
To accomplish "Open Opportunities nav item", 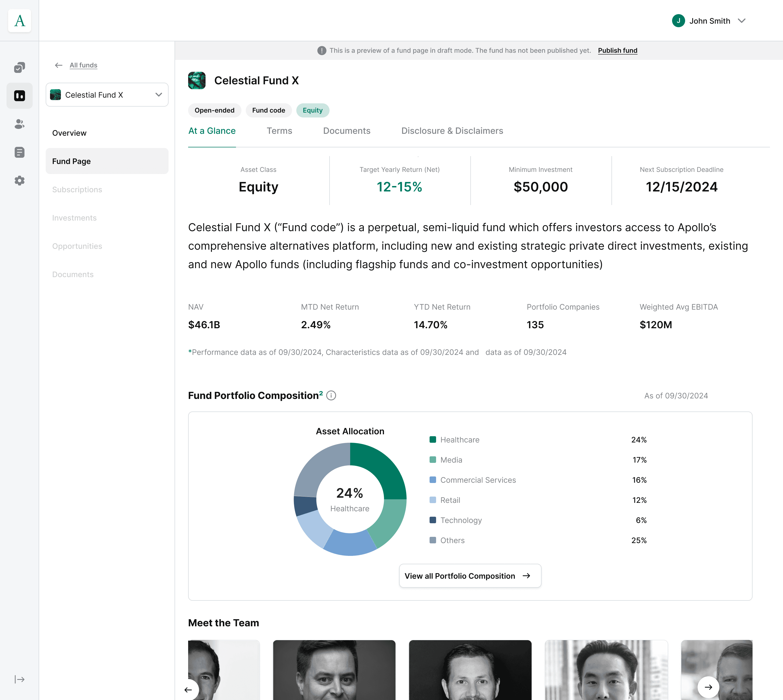I will [x=107, y=246].
